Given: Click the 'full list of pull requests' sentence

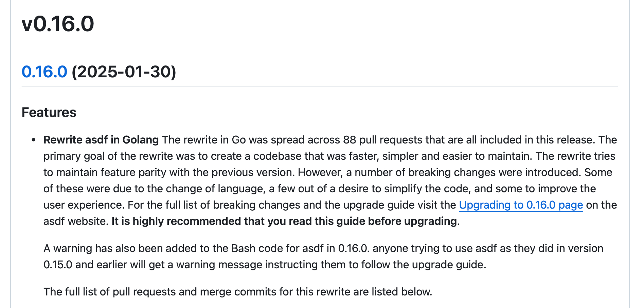Looking at the screenshot, I should coord(238,292).
